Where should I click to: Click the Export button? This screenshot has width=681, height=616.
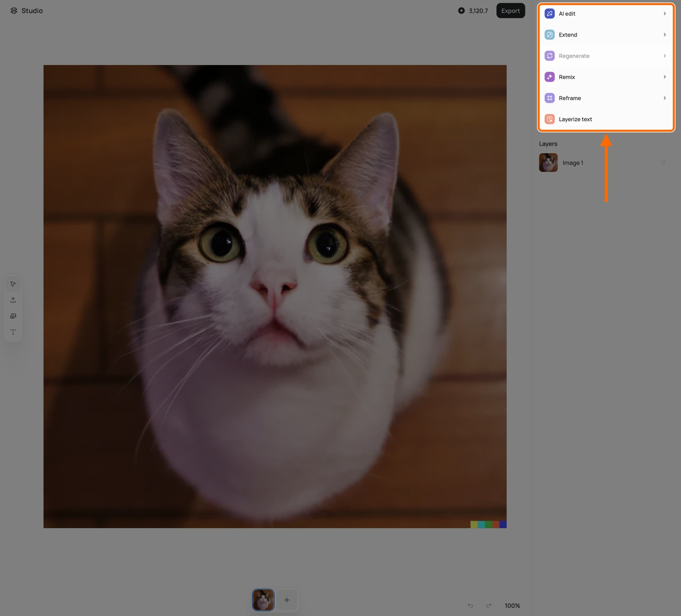pyautogui.click(x=511, y=11)
